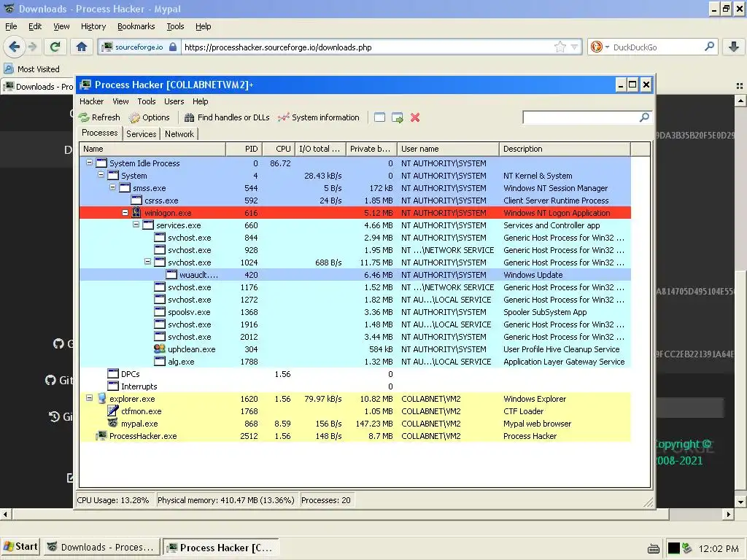Open Mypal downloads arrow button
747x560 pixels.
tap(734, 47)
